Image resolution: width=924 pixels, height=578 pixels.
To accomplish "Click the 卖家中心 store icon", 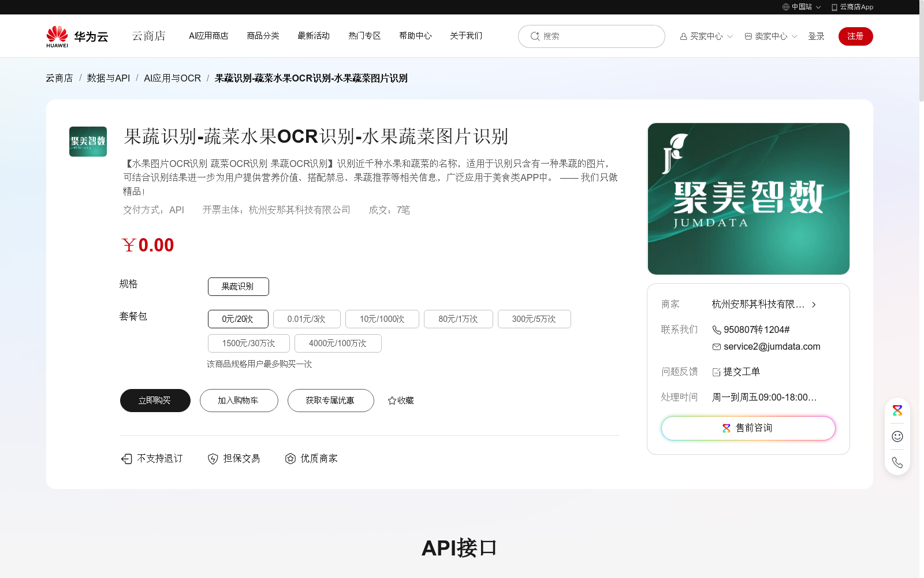I will pos(748,36).
